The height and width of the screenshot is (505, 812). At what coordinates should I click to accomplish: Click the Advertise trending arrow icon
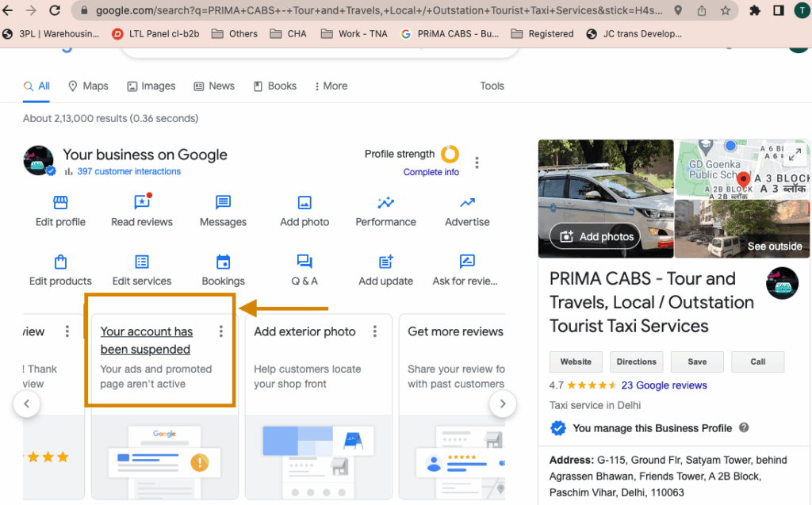467,203
